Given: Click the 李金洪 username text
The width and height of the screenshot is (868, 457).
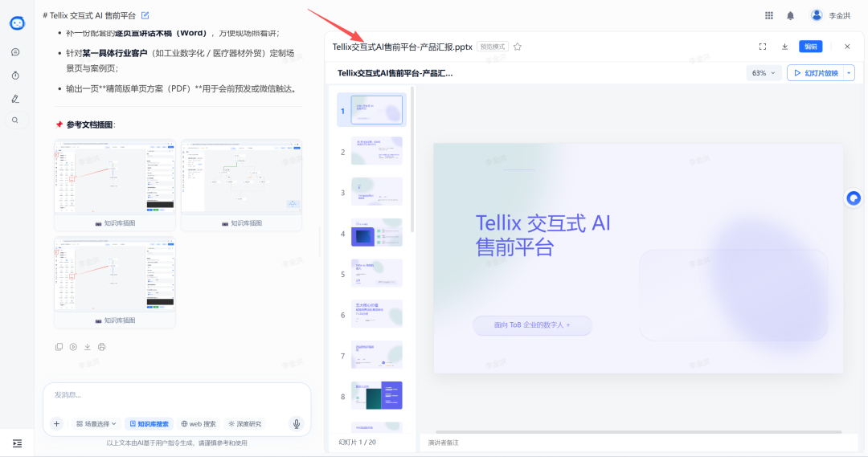Looking at the screenshot, I should point(839,15).
